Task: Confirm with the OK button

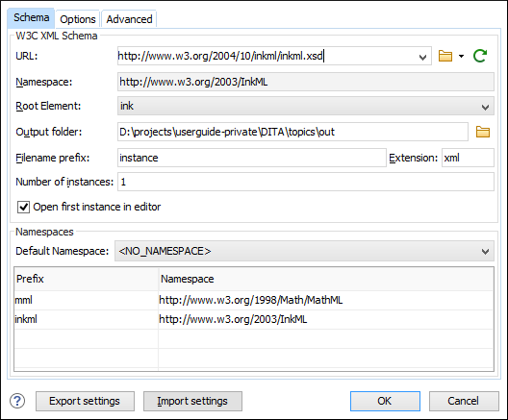Action: 385,401
